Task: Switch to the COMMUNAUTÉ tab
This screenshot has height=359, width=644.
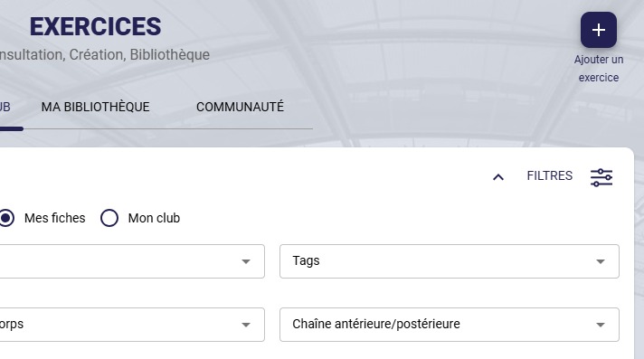Action: pos(240,107)
